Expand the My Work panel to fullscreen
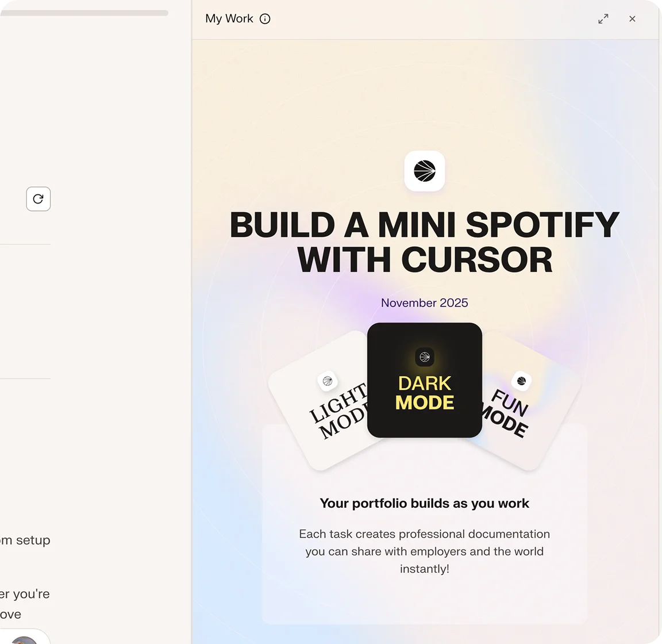The width and height of the screenshot is (662, 644). point(603,18)
